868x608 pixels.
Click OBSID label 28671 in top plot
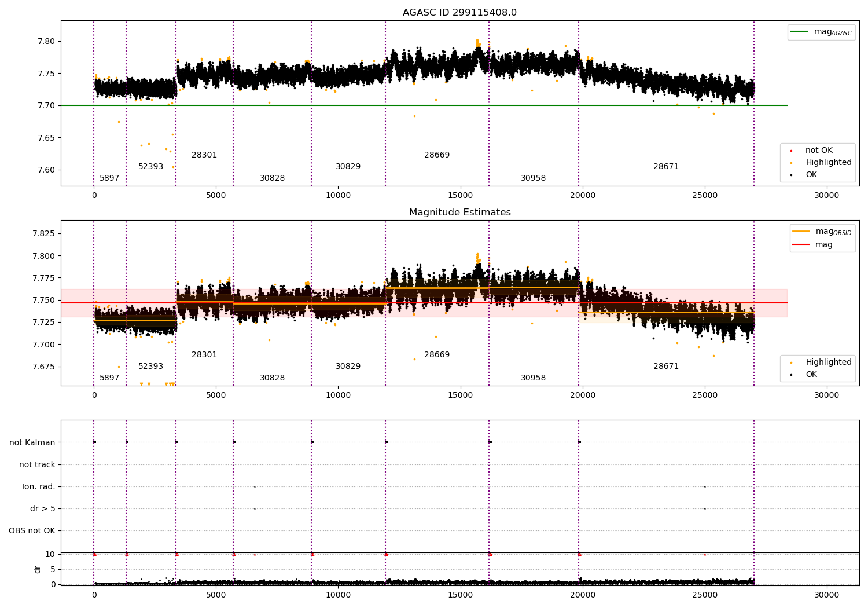pyautogui.click(x=666, y=167)
